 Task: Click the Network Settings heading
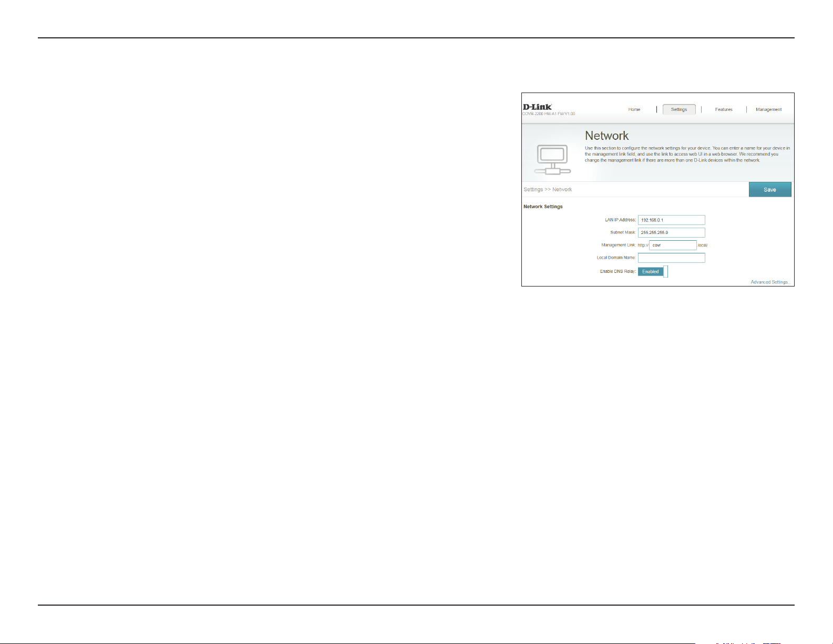coord(543,207)
